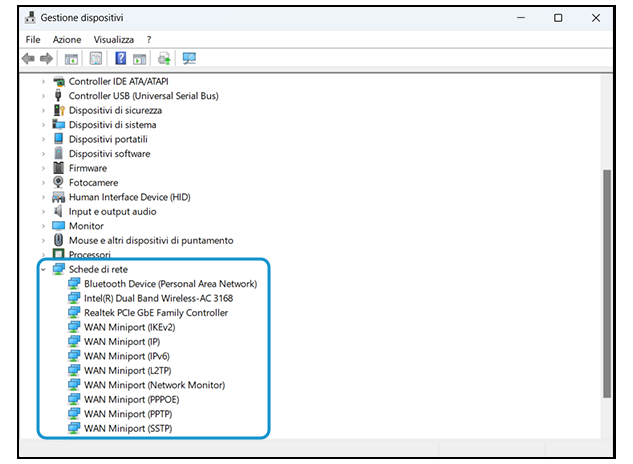The width and height of the screenshot is (633, 464).
Task: Click the Forward arrow in the toolbar
Action: (46, 59)
